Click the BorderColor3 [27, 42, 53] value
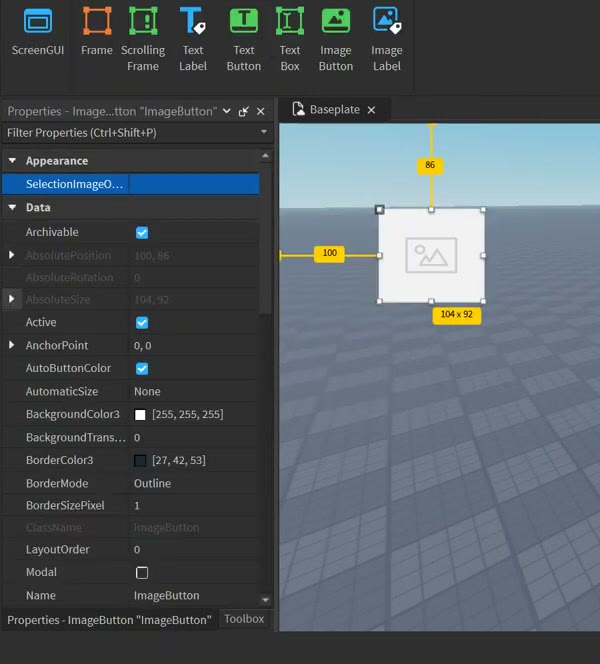The width and height of the screenshot is (600, 664). pyautogui.click(x=179, y=460)
